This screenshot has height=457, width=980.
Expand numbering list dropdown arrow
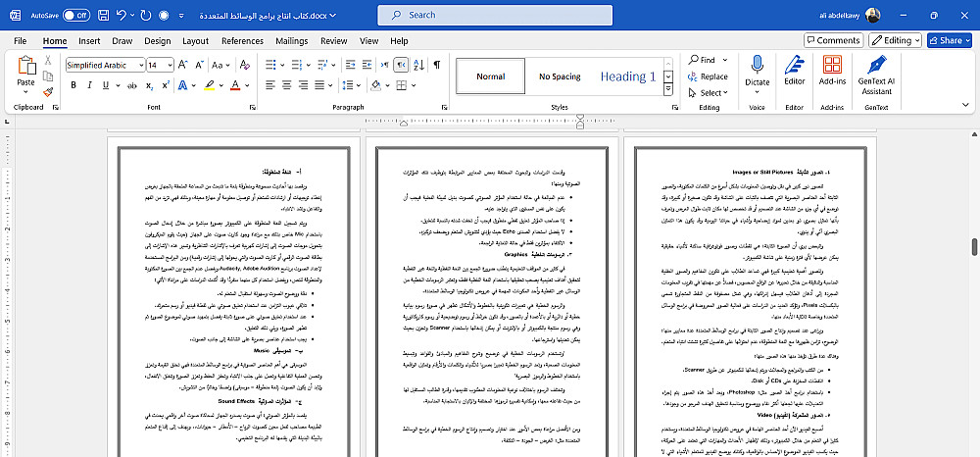(x=309, y=65)
